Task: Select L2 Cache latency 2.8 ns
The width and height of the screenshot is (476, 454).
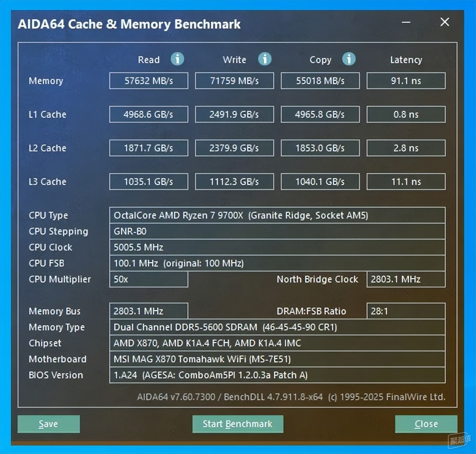Action: tap(406, 148)
